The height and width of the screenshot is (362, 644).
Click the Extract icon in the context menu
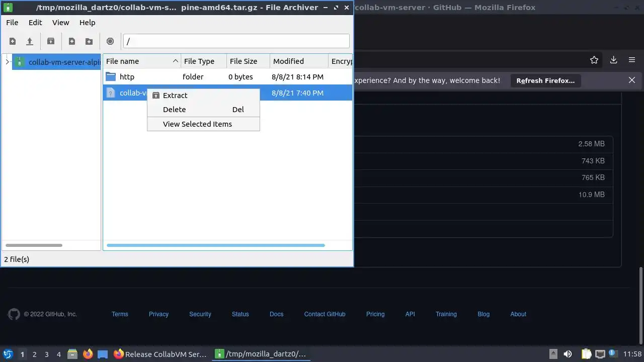pos(156,96)
